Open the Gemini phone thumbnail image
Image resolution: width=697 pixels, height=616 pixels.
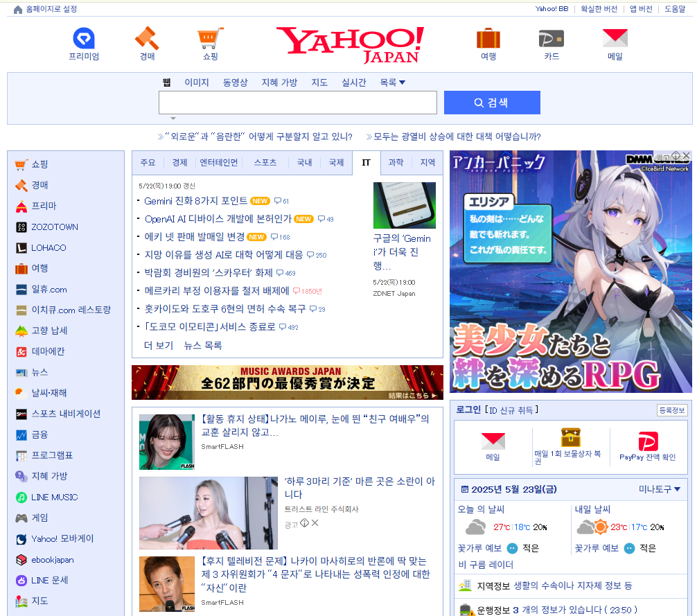tap(404, 205)
